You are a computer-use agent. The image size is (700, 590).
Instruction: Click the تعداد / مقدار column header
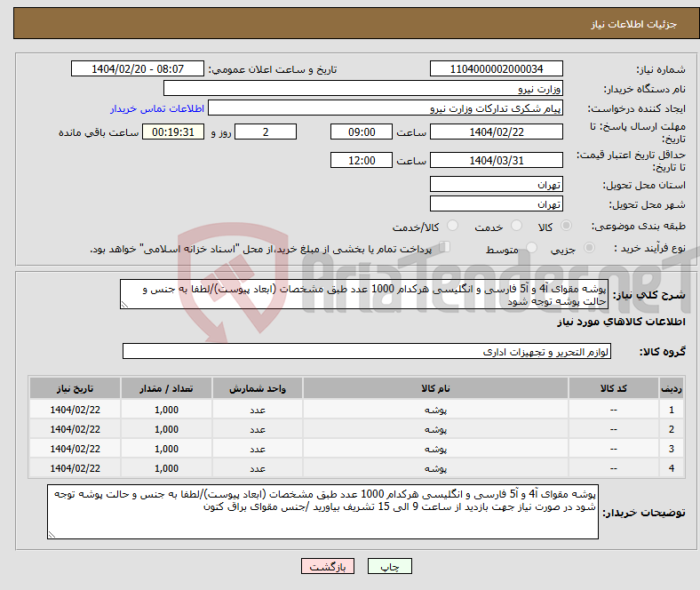point(166,388)
